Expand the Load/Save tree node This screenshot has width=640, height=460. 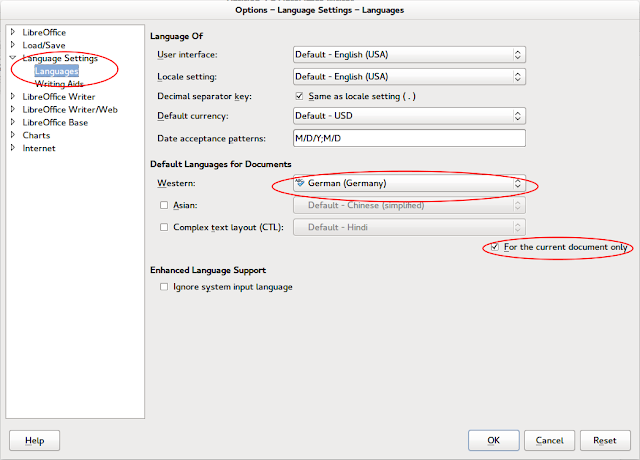13,45
